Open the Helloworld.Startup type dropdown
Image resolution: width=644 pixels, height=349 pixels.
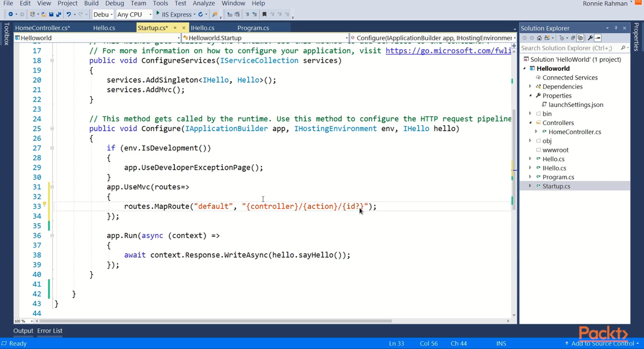tap(347, 38)
